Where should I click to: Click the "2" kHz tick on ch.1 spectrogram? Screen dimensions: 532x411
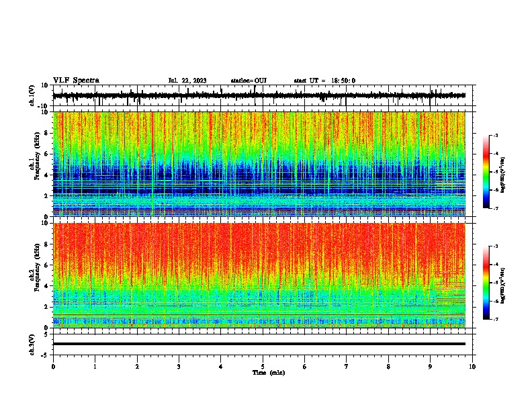point(46,196)
